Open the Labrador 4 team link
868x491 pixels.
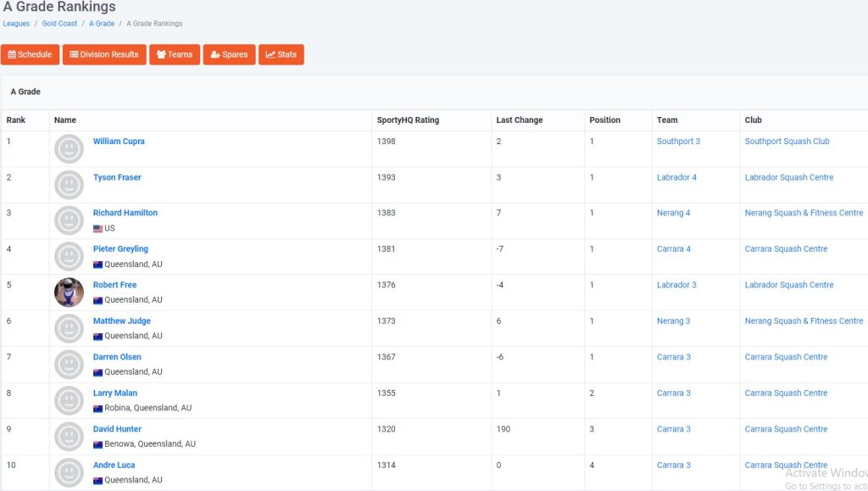click(676, 177)
